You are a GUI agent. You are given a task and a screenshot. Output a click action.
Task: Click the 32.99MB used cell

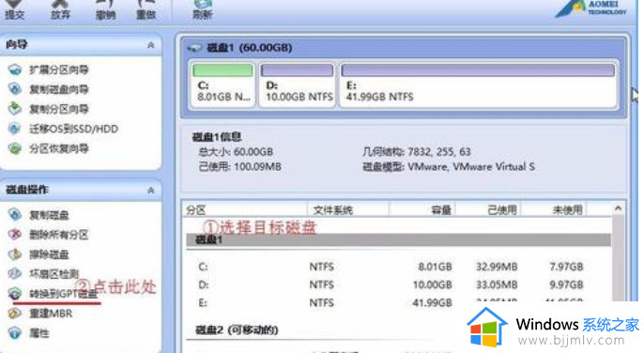pos(497,267)
